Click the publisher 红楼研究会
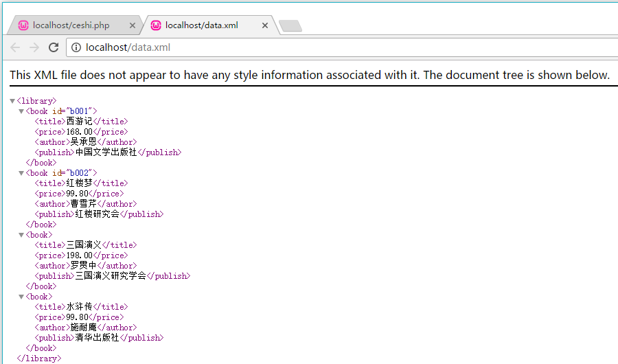618x364 pixels. click(97, 214)
